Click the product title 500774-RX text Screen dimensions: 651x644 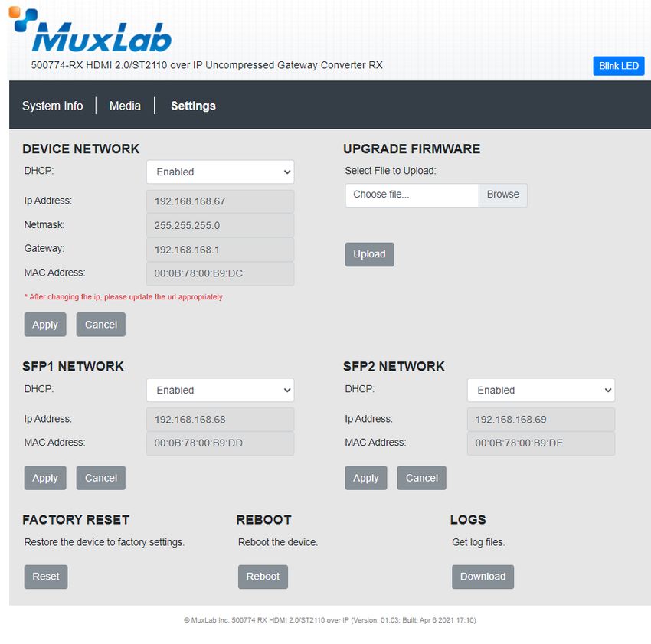(x=207, y=65)
